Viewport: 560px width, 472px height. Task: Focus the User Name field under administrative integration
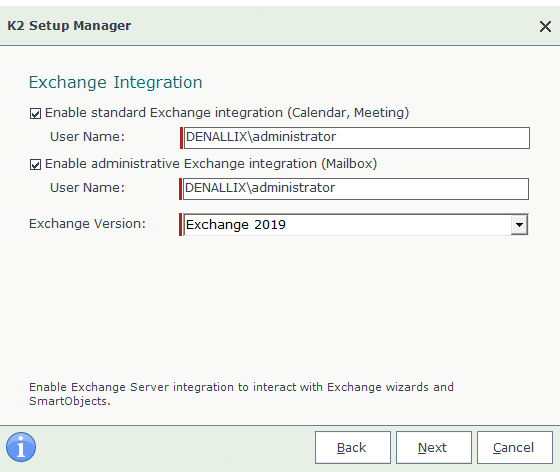coord(355,189)
